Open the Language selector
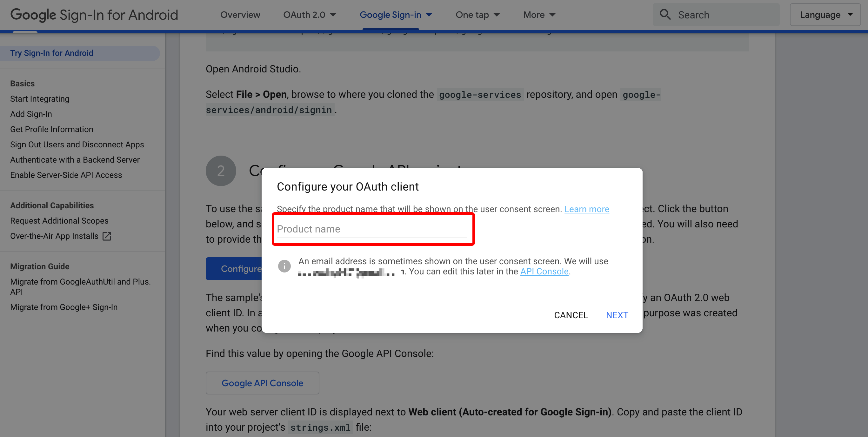The height and width of the screenshot is (437, 868). pyautogui.click(x=825, y=15)
